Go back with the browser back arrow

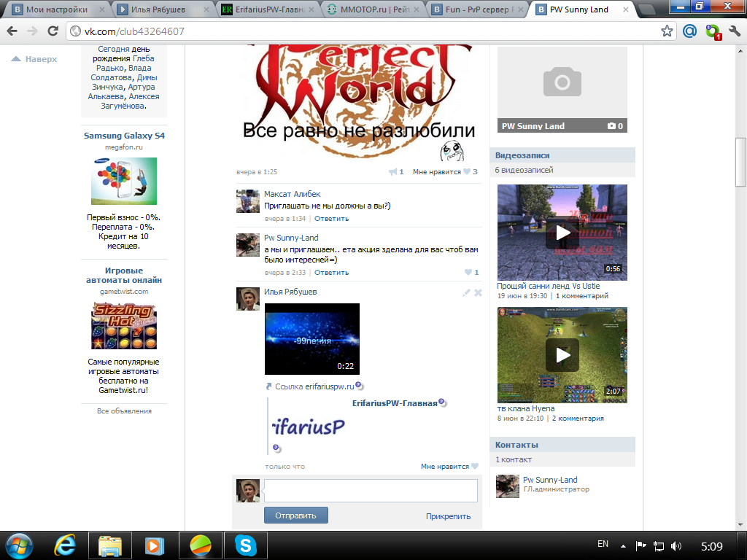[12, 31]
